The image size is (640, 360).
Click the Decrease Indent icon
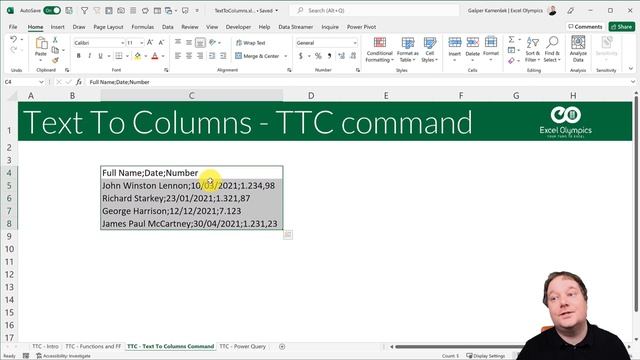212,56
